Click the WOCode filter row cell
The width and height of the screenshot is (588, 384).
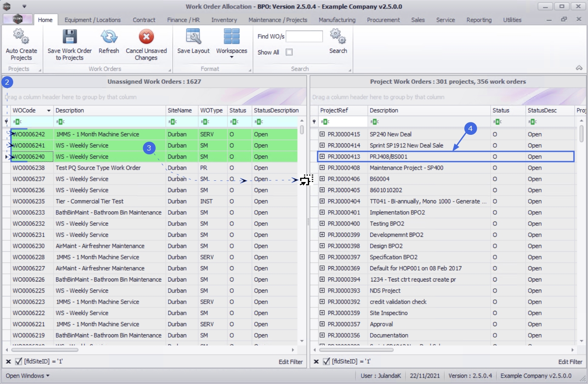(32, 122)
